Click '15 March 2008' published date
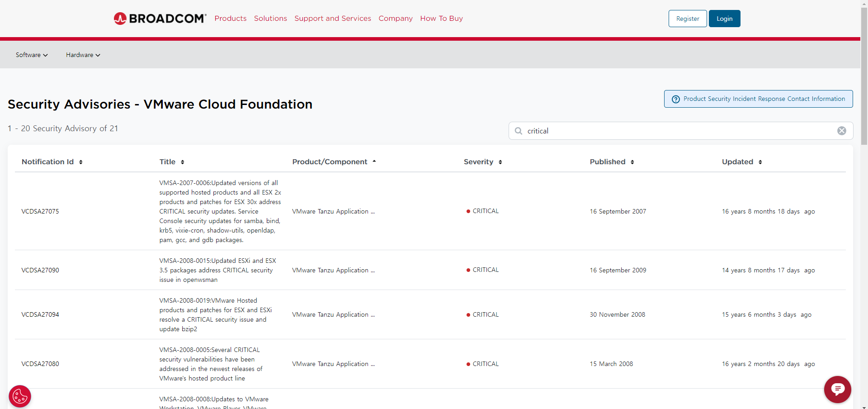The height and width of the screenshot is (409, 868). click(x=611, y=364)
